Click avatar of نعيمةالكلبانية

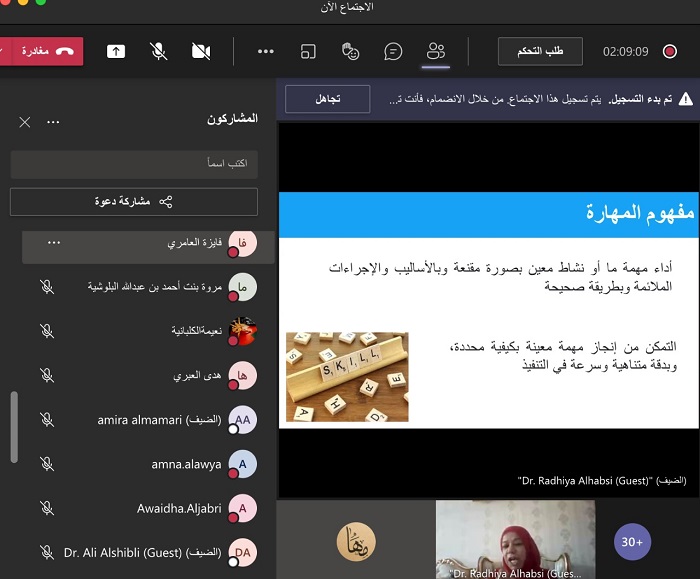[x=242, y=331]
